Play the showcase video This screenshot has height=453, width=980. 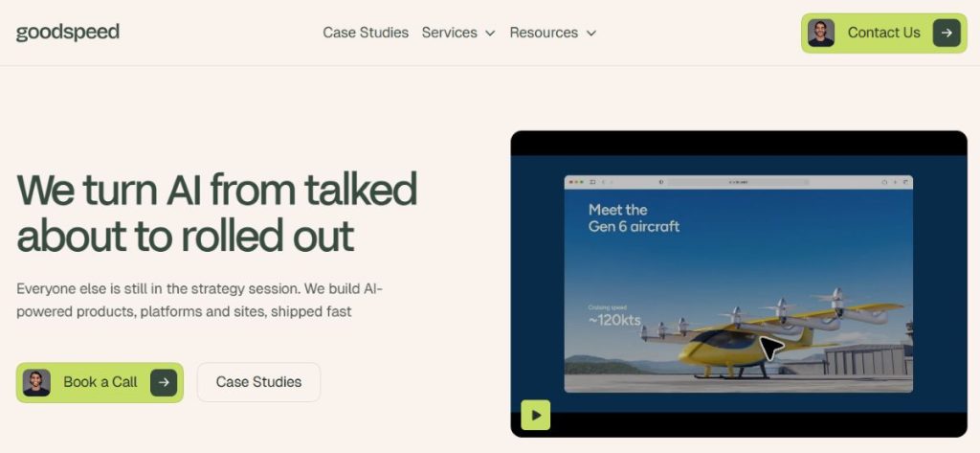536,415
